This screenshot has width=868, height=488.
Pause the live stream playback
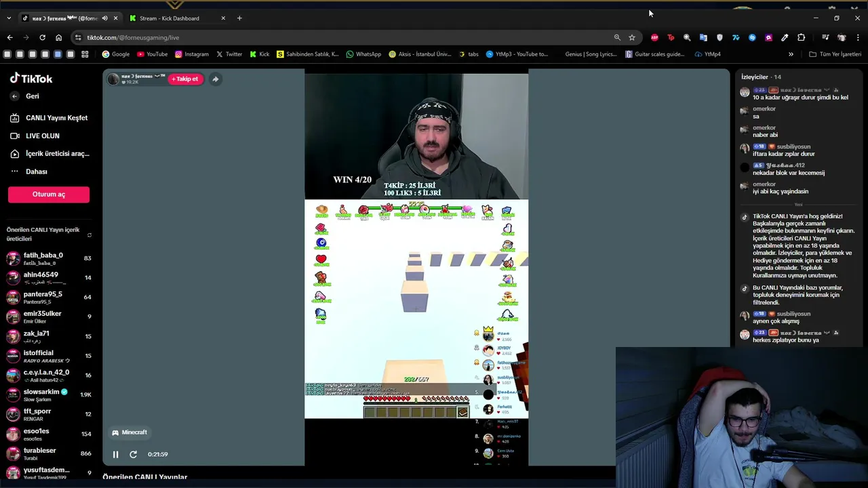point(115,454)
